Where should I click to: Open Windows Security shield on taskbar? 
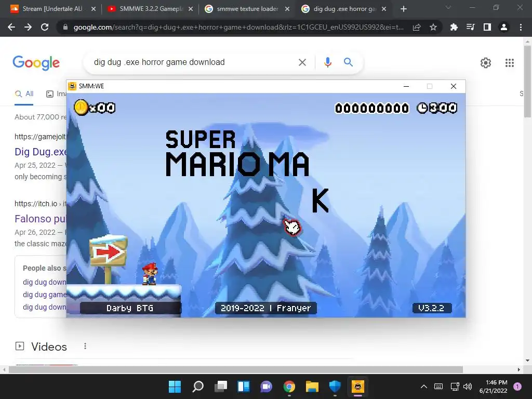pos(335,387)
